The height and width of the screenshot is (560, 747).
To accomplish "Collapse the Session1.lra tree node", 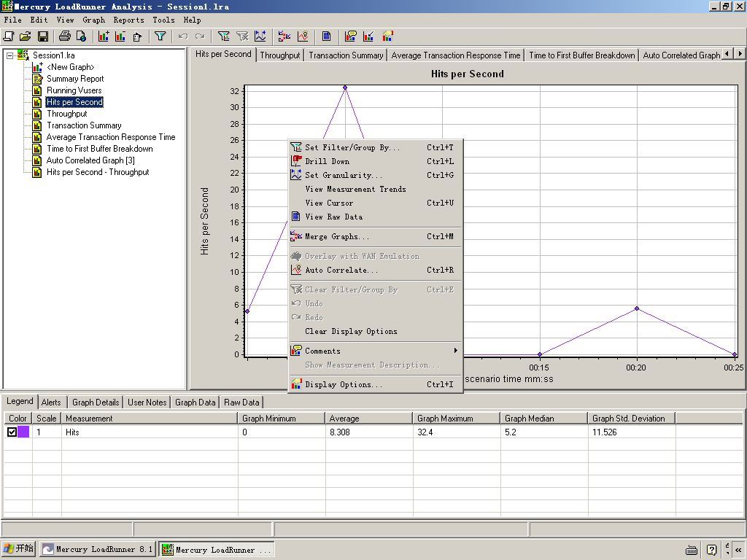I will pos(9,55).
